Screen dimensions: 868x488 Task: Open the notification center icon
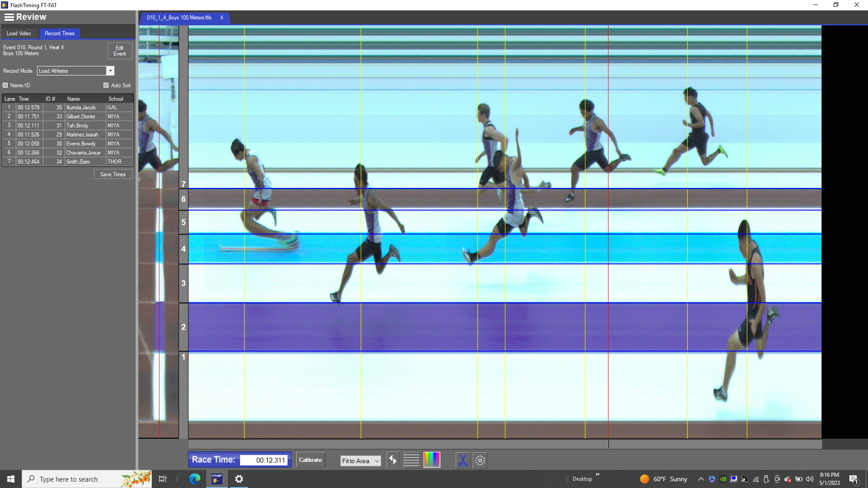click(854, 479)
